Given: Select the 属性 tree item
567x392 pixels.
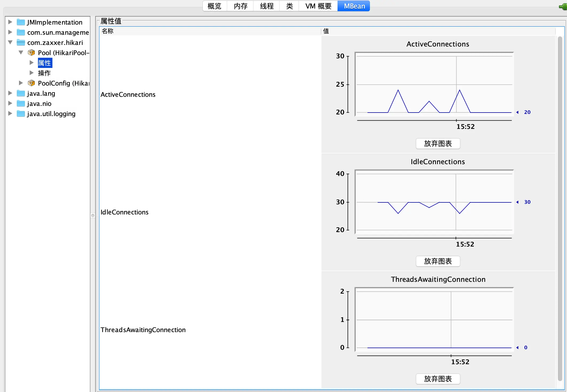Looking at the screenshot, I should pos(45,63).
